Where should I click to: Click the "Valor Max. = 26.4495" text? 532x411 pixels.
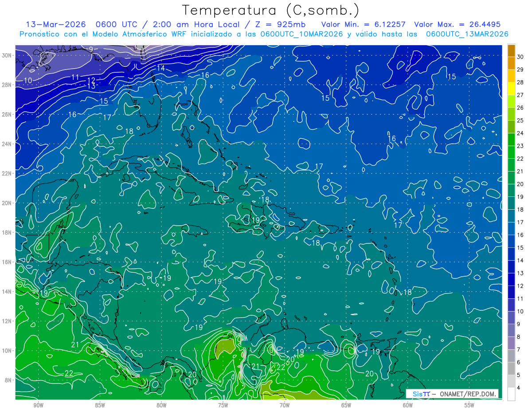tap(458, 24)
